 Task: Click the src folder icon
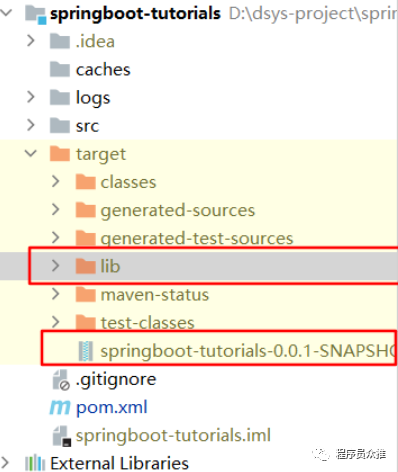pos(60,126)
